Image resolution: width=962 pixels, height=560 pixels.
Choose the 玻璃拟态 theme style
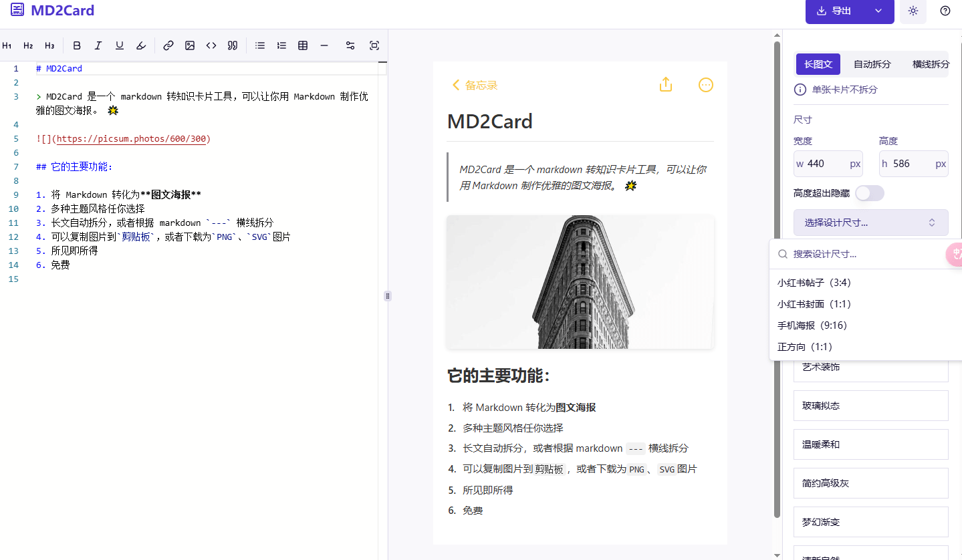coord(870,406)
